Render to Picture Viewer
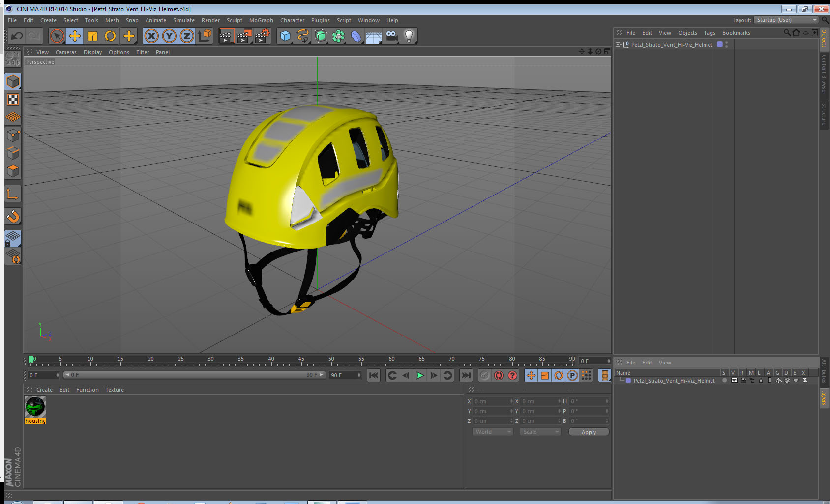 coord(244,36)
